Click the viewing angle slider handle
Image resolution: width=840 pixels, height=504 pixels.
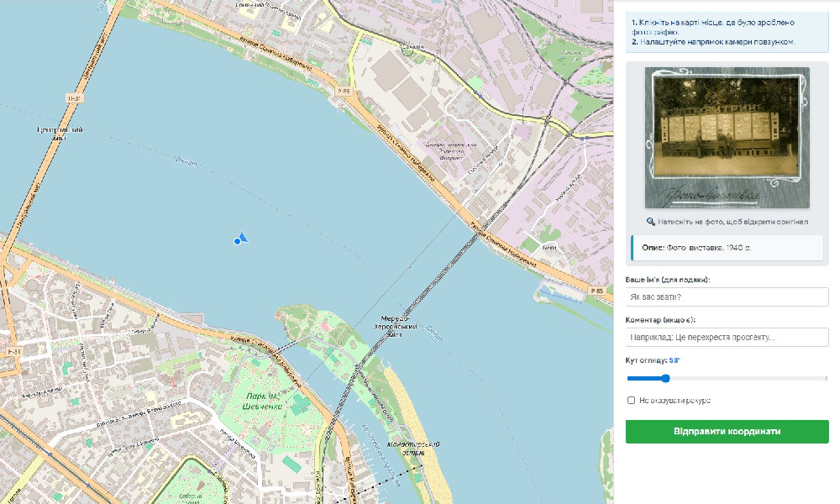tap(666, 378)
